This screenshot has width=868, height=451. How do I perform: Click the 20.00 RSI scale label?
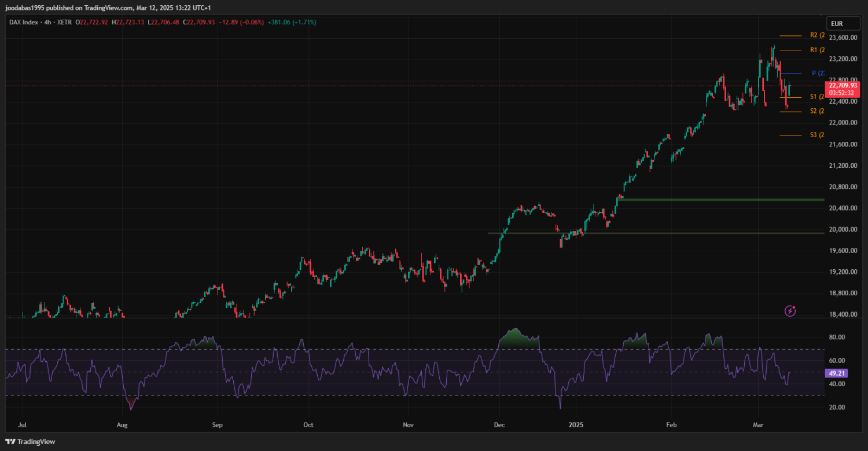tap(837, 407)
